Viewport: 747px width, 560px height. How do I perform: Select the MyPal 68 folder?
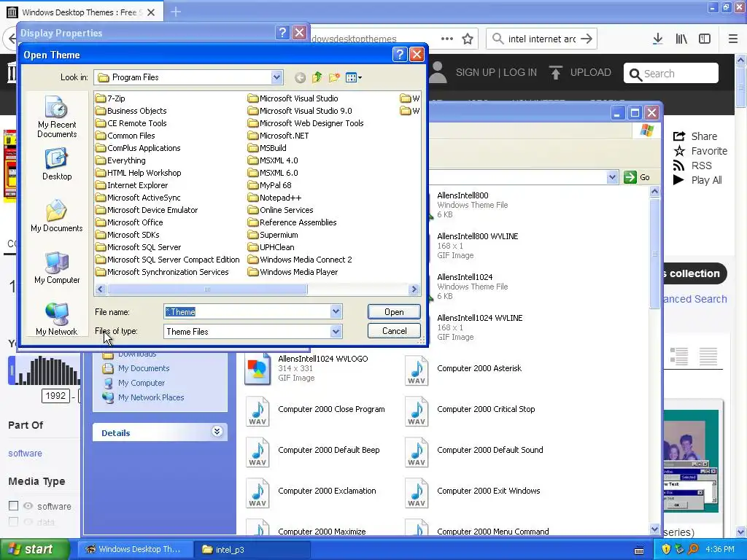point(270,185)
